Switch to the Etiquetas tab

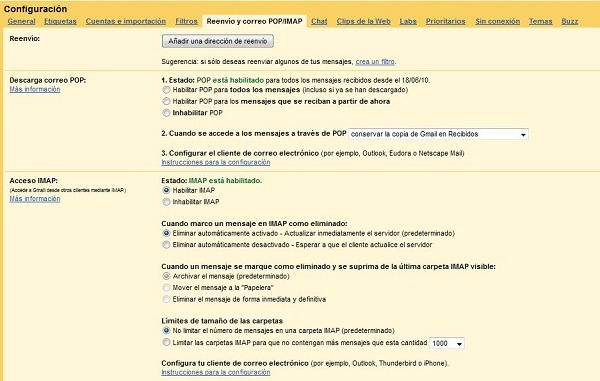tap(60, 21)
